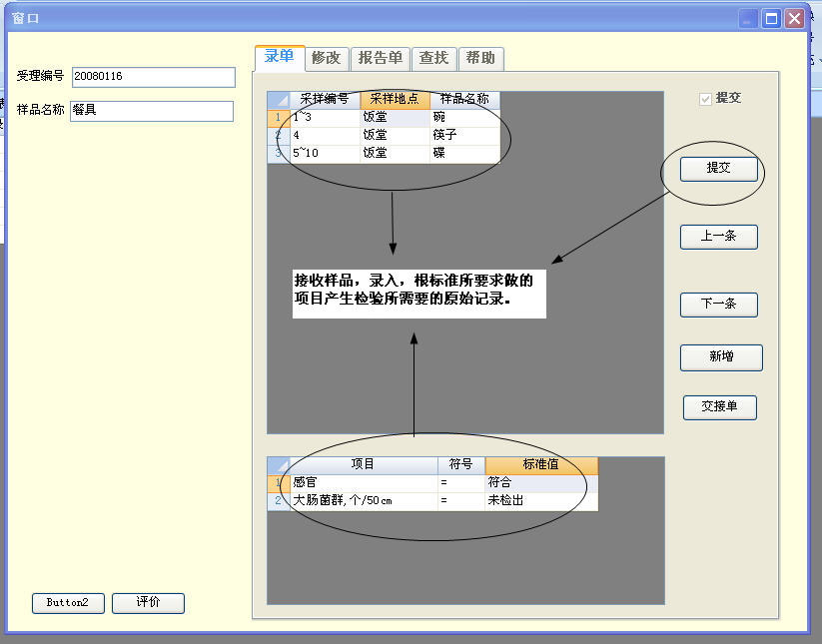Click the 新增 button
The image size is (822, 644).
coord(721,357)
